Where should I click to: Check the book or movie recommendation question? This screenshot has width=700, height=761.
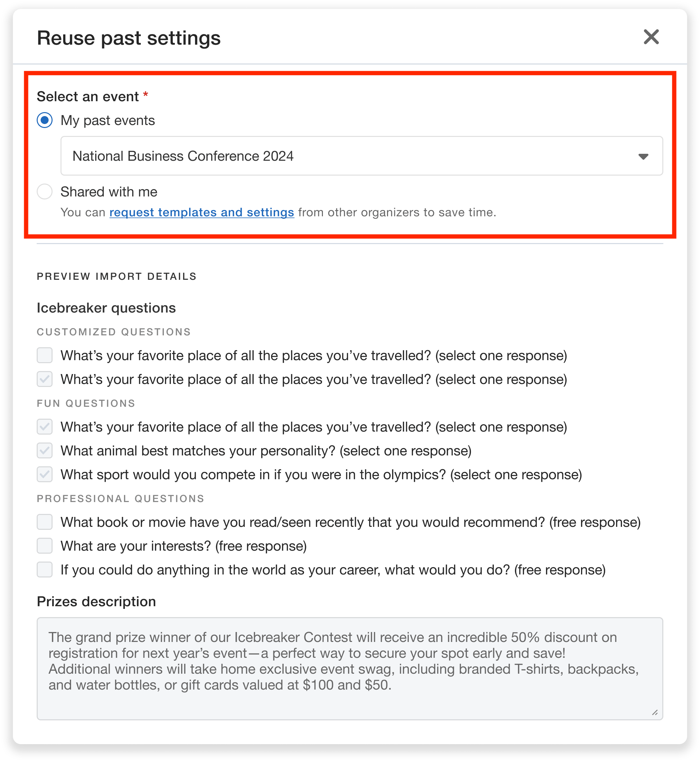pyautogui.click(x=45, y=522)
